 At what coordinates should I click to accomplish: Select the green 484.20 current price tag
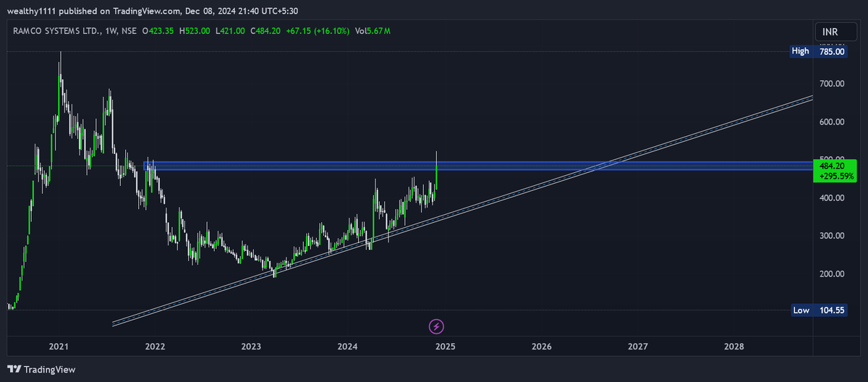click(835, 171)
